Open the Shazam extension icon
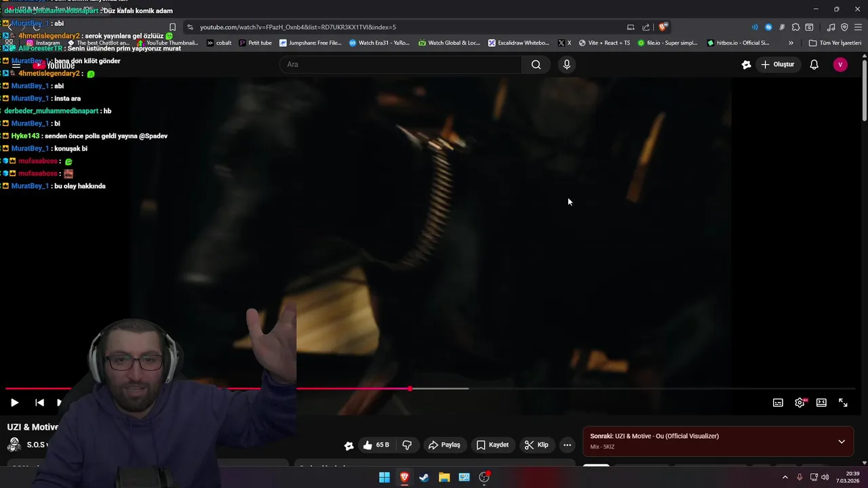This screenshot has height=488, width=868. point(768,27)
